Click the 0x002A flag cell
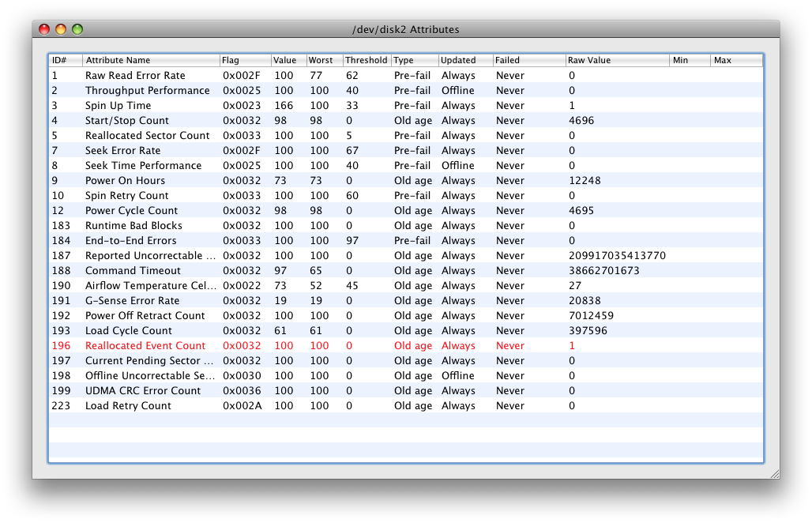This screenshot has height=523, width=812. pyautogui.click(x=242, y=406)
